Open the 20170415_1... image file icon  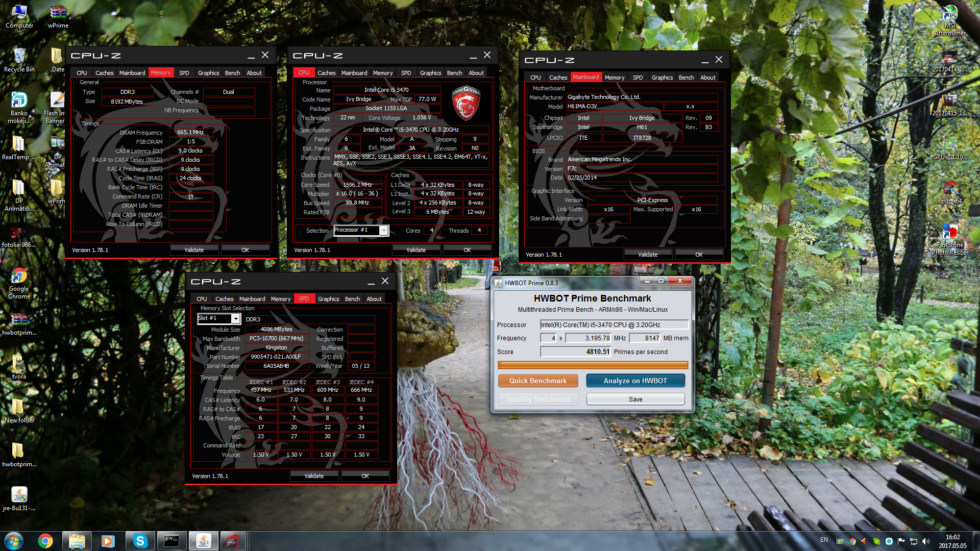click(x=950, y=105)
